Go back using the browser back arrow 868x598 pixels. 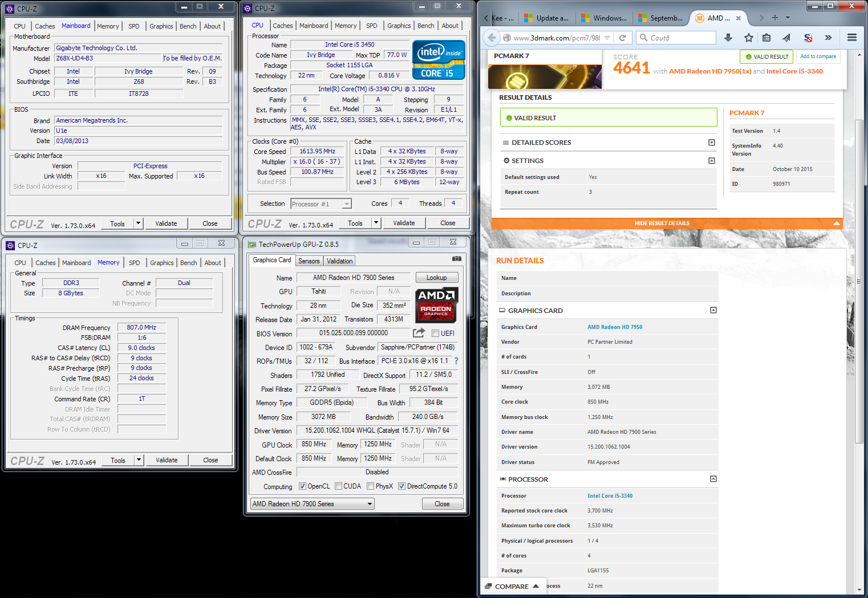coord(492,38)
